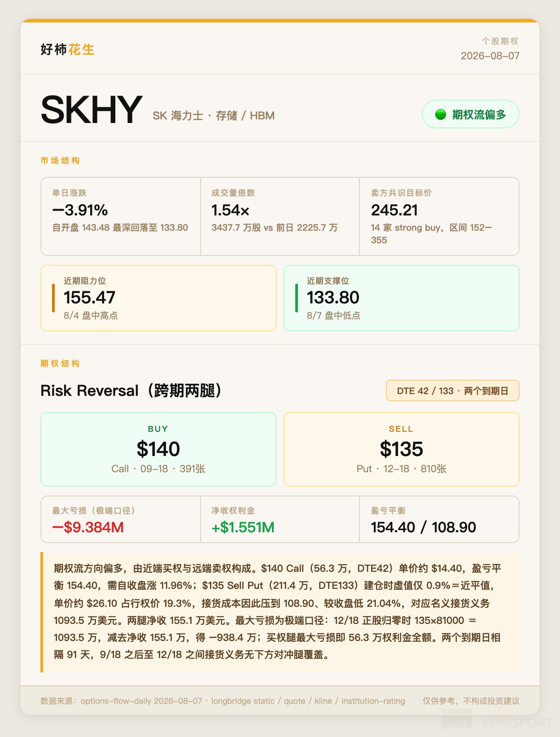The image size is (560, 737).
Task: Click the 盈亏平衡 154.40 / 108.90 value
Action: 423,527
